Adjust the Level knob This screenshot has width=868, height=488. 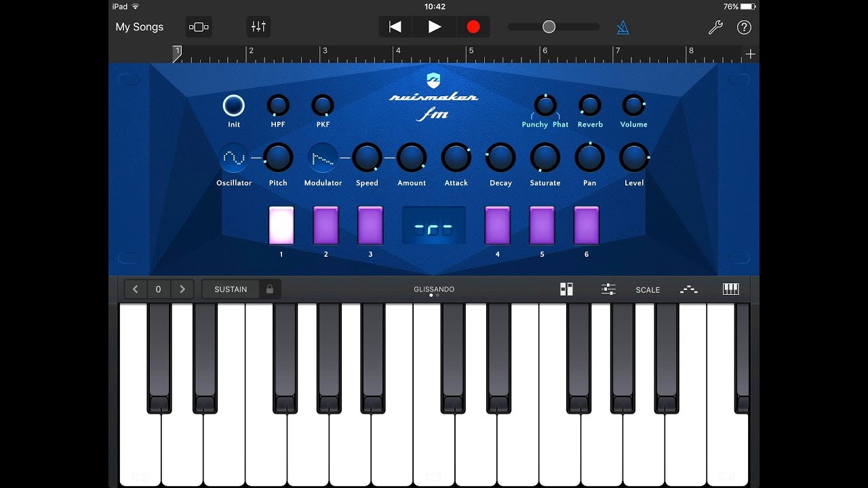pos(634,158)
